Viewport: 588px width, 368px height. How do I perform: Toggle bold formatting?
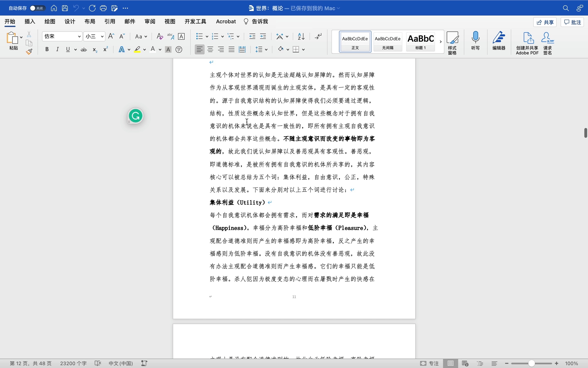coord(47,49)
